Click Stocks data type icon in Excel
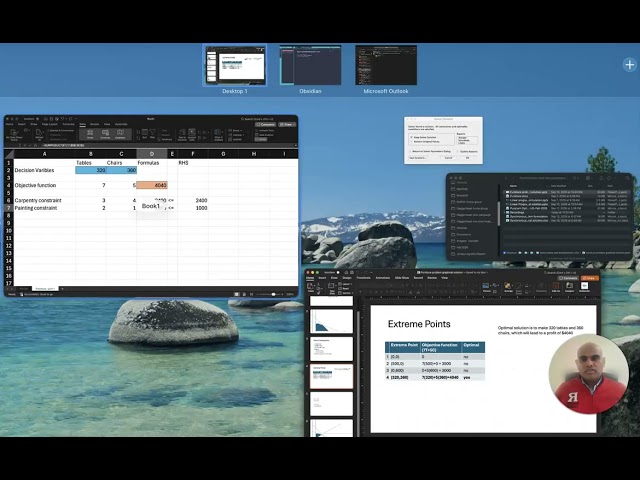640x480 pixels. coord(90,134)
